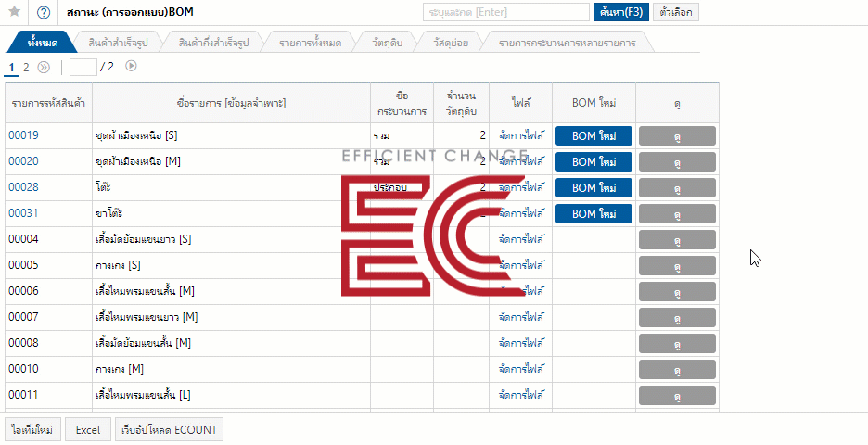Click ดู button for row 00020

pos(677,162)
